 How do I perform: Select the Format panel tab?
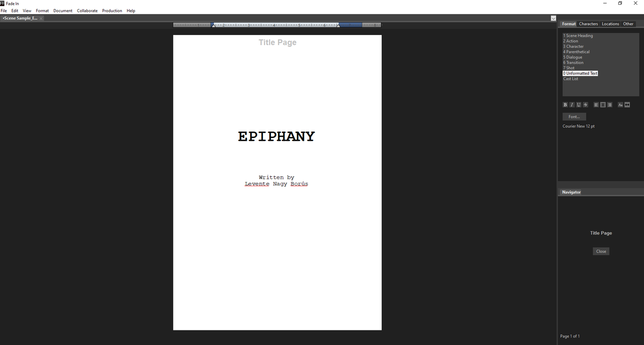[x=569, y=24]
